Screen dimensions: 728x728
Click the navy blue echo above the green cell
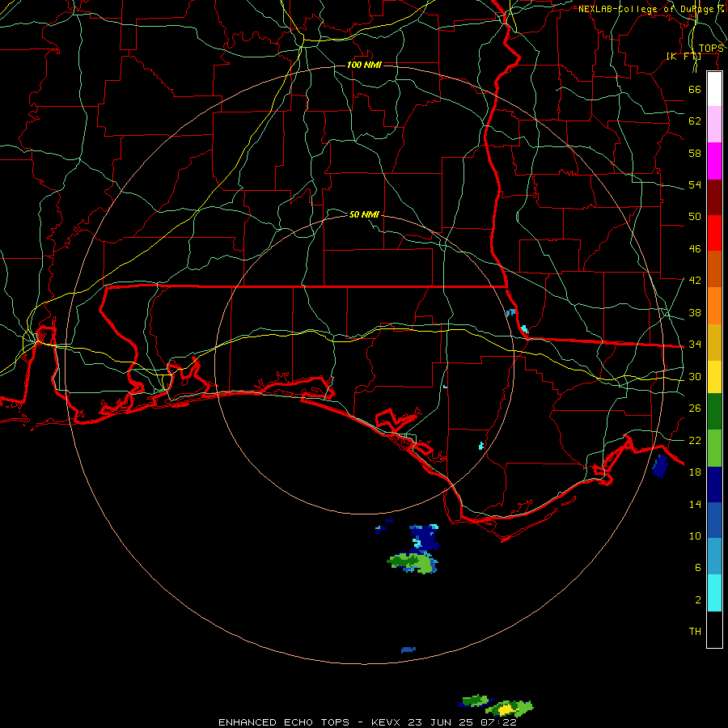pyautogui.click(x=424, y=537)
